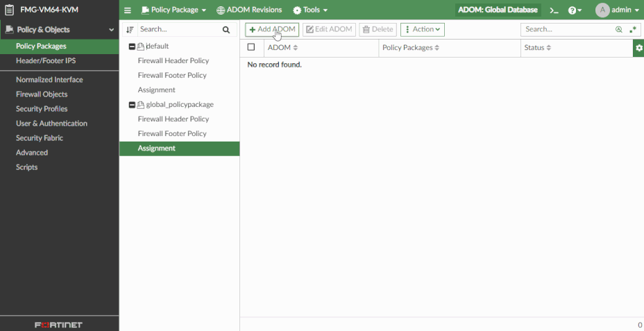Click the default package name
The height and width of the screenshot is (331, 644).
point(158,46)
